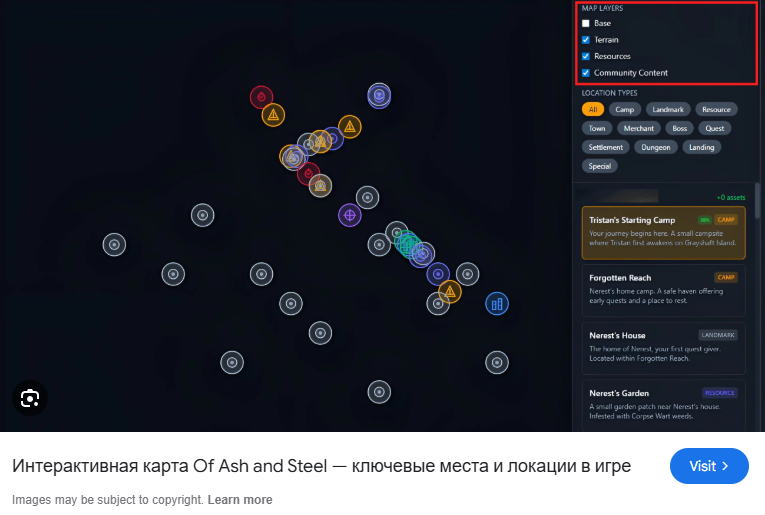
Task: Click the location list scrollbar
Action: point(757,201)
